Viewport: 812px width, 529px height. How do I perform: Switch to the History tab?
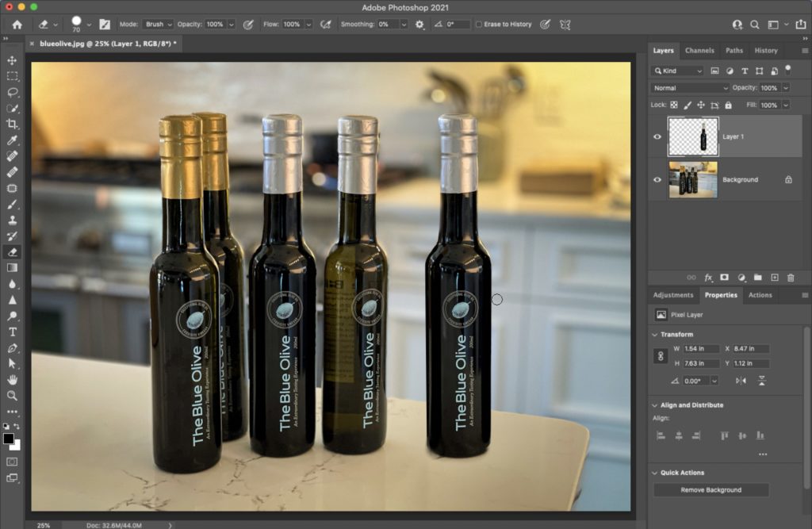766,51
